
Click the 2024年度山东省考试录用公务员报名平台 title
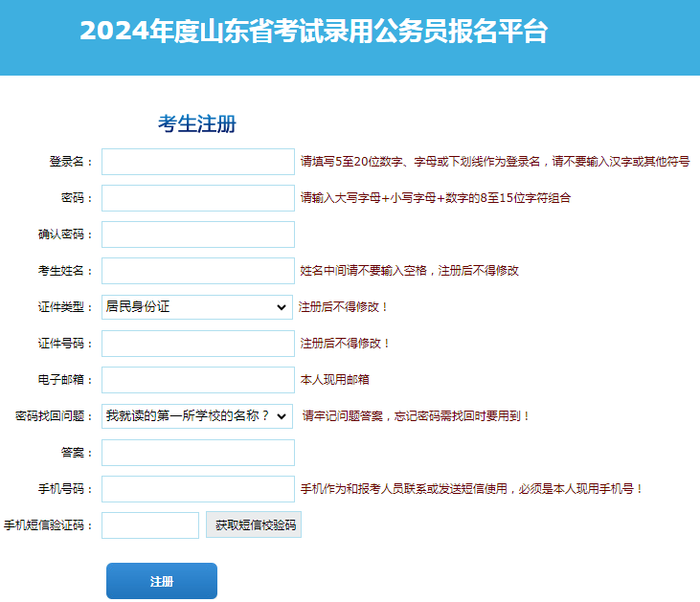coord(313,32)
